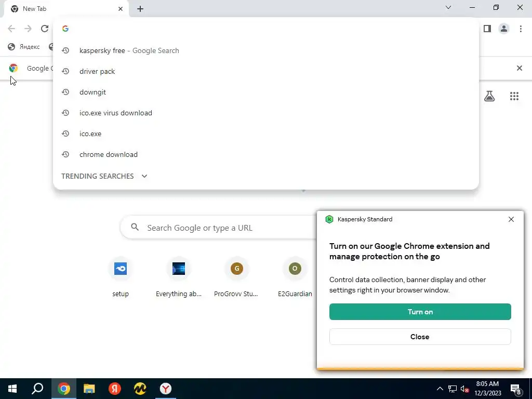Open Windows taskbar search
This screenshot has width=532, height=399.
click(x=37, y=389)
